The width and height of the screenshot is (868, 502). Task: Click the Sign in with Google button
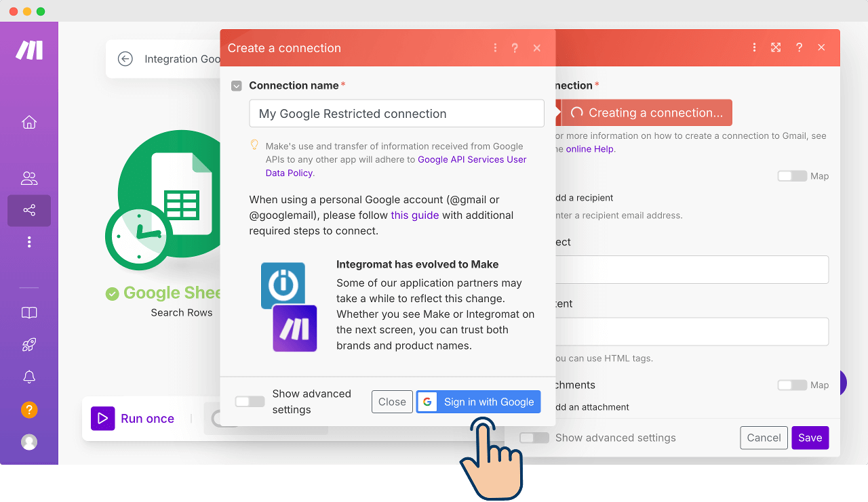pos(479,402)
